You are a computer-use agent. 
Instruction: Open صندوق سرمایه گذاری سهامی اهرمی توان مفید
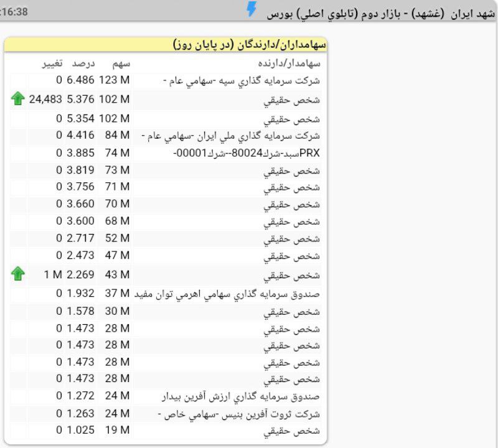(x=227, y=293)
